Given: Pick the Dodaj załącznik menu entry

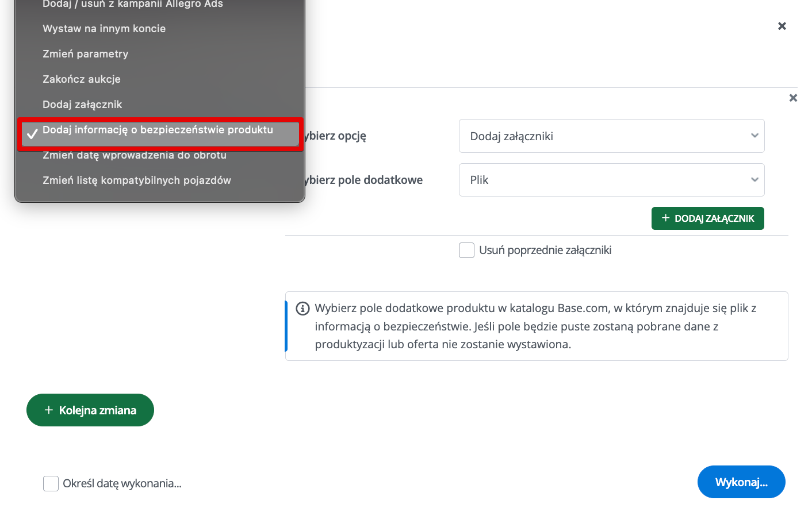Looking at the screenshot, I should coord(82,105).
